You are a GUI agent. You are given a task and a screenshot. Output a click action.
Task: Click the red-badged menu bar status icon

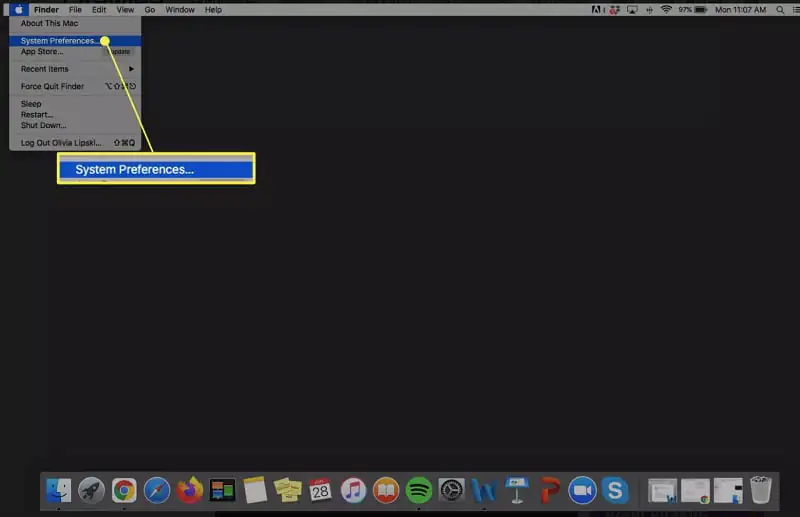click(614, 10)
